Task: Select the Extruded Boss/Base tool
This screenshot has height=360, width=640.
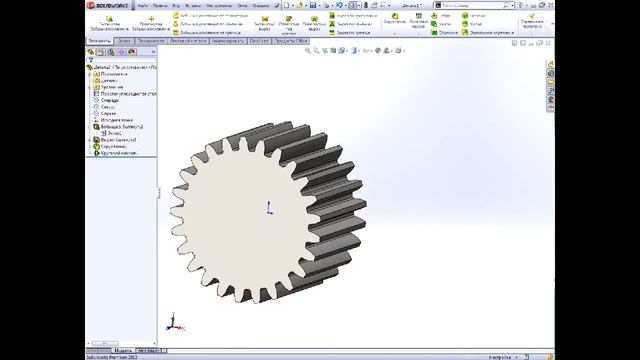Action: point(109,24)
